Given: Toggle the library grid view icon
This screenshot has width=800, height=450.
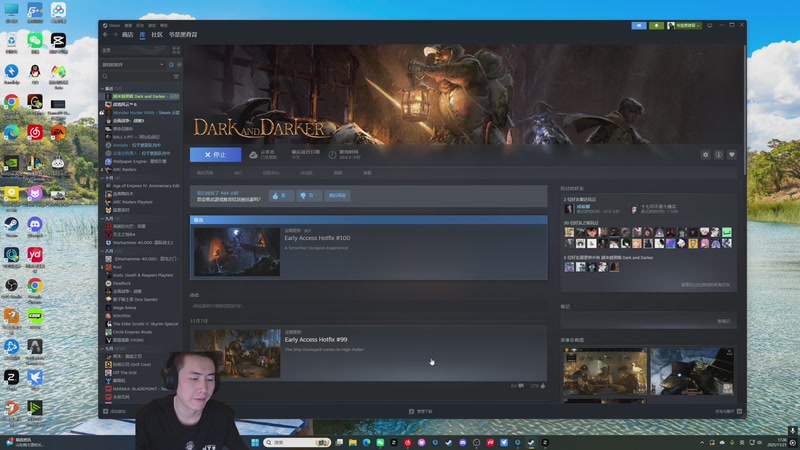Looking at the screenshot, I should [x=176, y=50].
